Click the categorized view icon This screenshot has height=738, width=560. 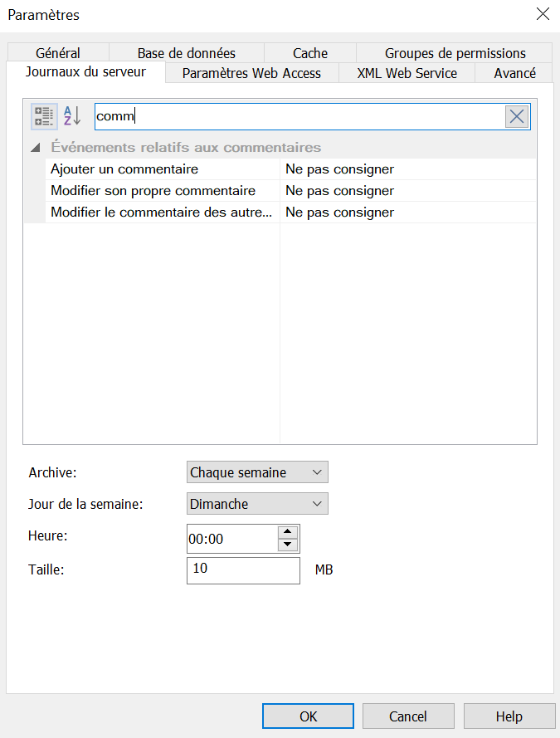[x=43, y=115]
